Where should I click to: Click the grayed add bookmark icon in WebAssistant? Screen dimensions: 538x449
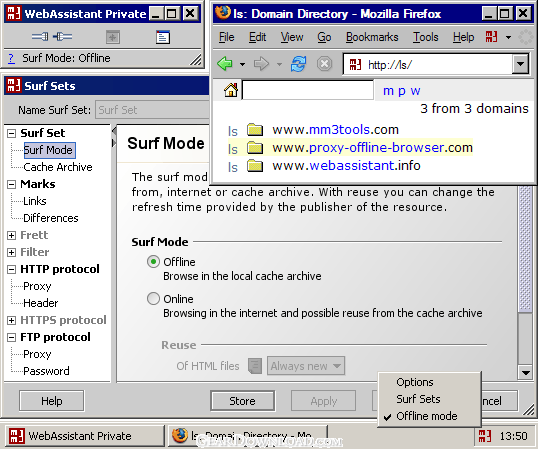[113, 37]
